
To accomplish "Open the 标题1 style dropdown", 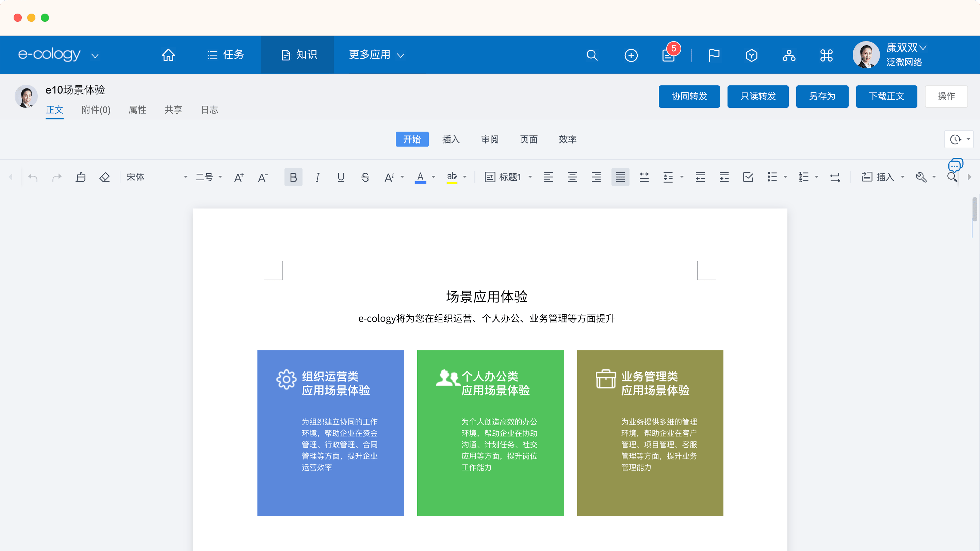I will click(x=508, y=177).
